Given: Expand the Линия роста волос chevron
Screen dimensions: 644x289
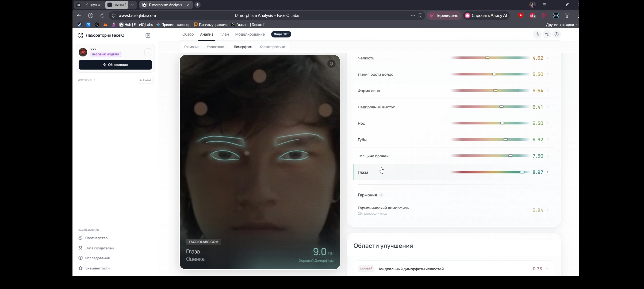Looking at the screenshot, I should point(548,74).
